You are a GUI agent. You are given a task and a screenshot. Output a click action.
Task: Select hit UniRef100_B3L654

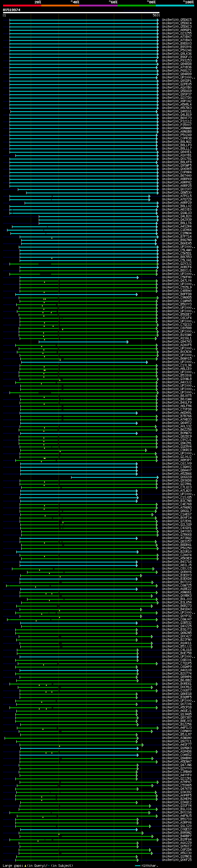[177, 603]
